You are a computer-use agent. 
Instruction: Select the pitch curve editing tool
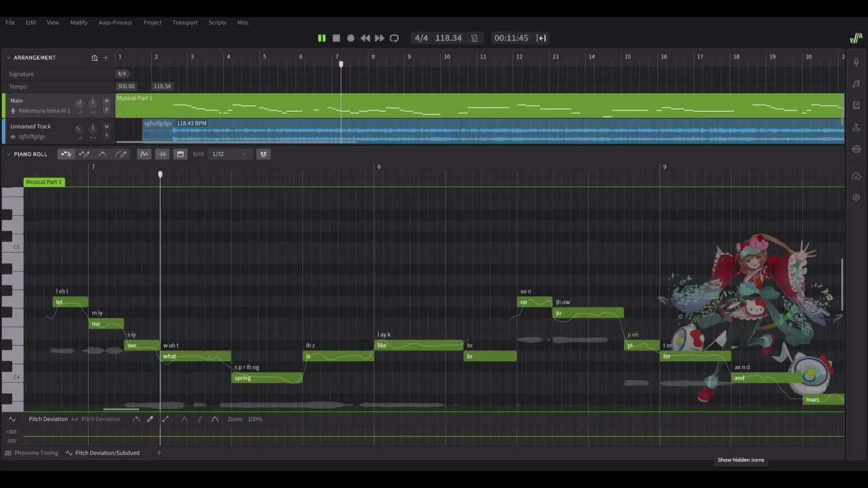pos(102,154)
